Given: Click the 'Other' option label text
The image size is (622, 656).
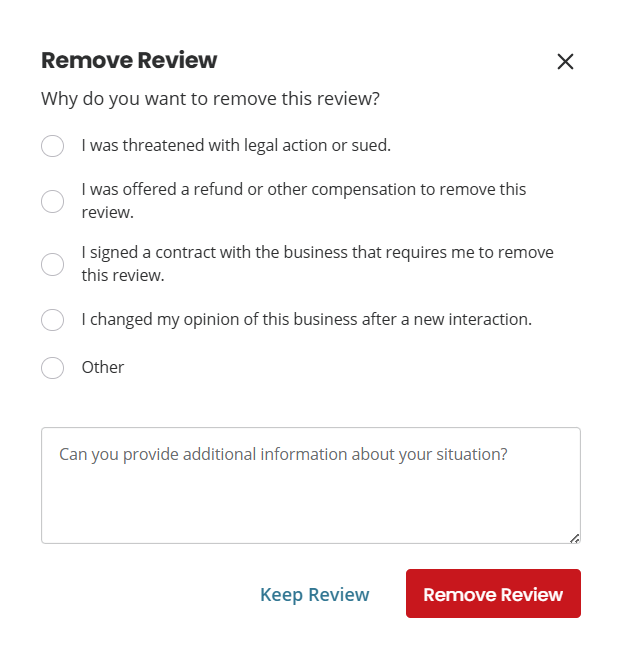Looking at the screenshot, I should (x=103, y=367).
